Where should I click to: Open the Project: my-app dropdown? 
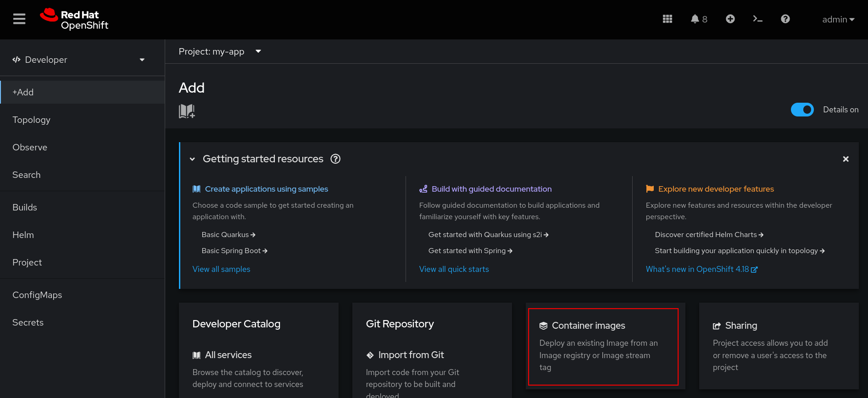point(220,51)
